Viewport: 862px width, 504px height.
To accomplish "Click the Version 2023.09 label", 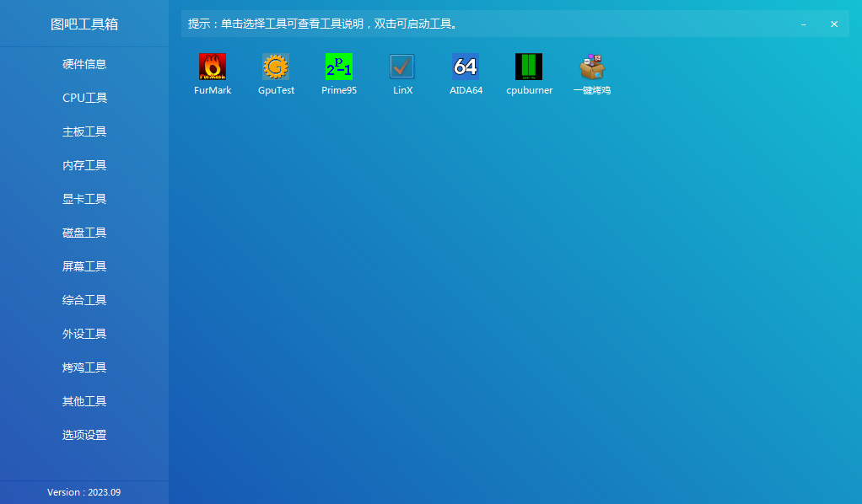I will [84, 491].
